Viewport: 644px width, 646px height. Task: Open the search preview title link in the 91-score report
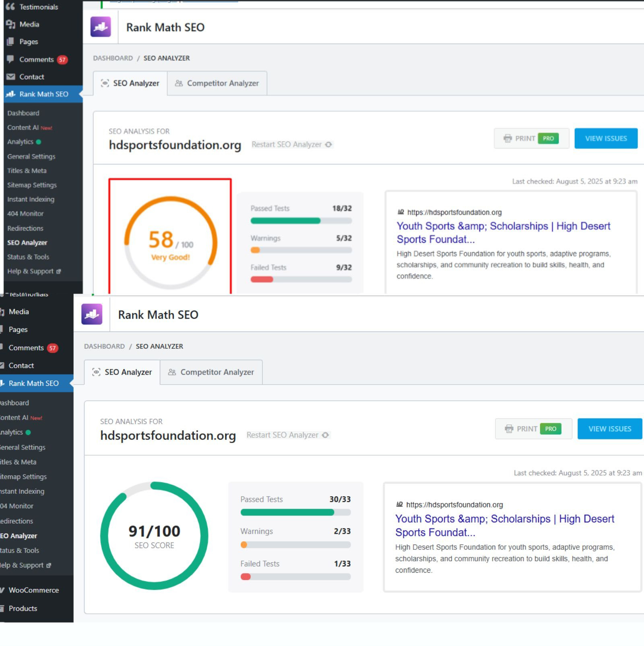click(x=504, y=525)
